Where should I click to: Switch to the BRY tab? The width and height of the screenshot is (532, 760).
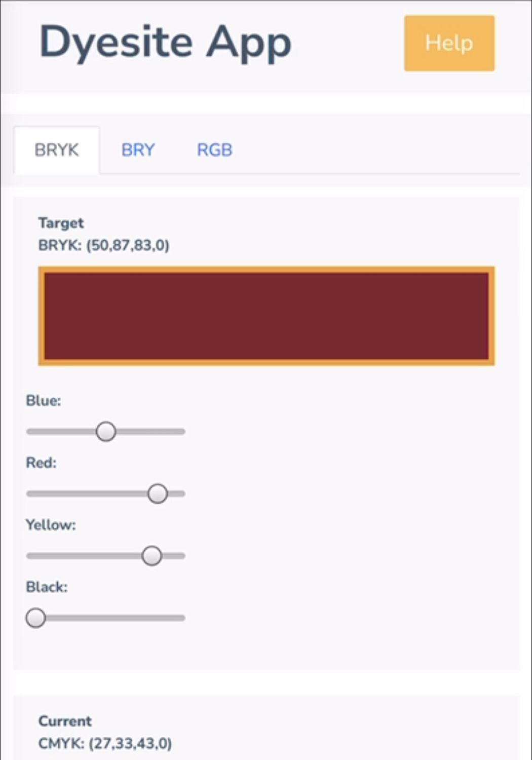pyautogui.click(x=138, y=150)
